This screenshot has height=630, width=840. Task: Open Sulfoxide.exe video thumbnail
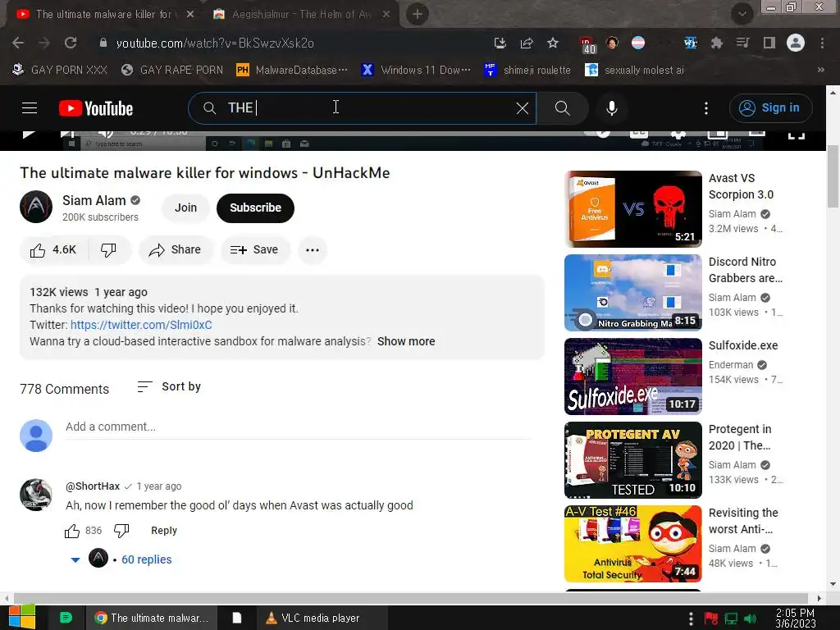(x=632, y=376)
